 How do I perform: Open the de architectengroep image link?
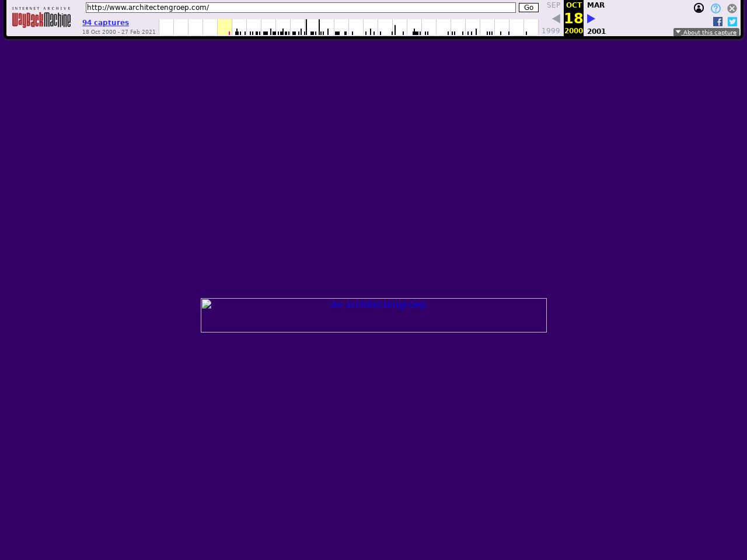point(373,315)
